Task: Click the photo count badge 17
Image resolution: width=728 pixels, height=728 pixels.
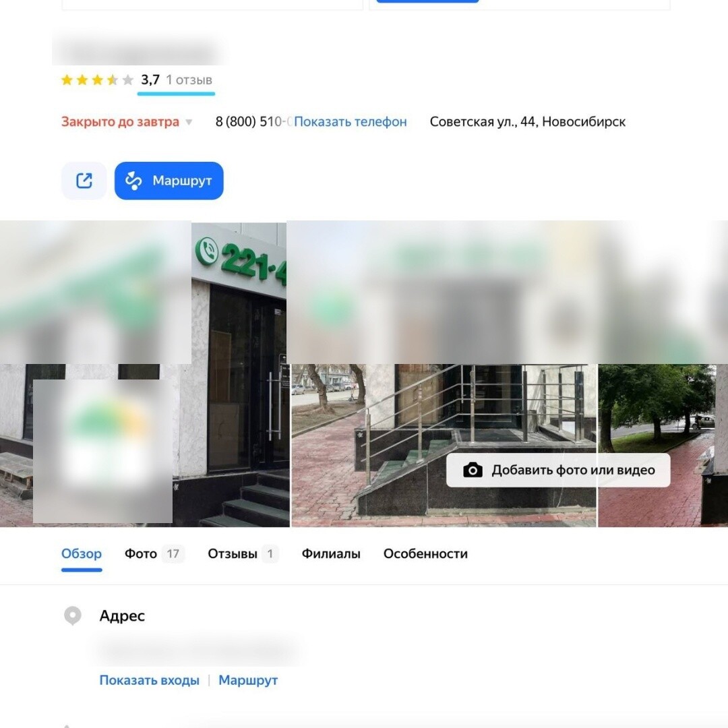Action: (x=173, y=553)
